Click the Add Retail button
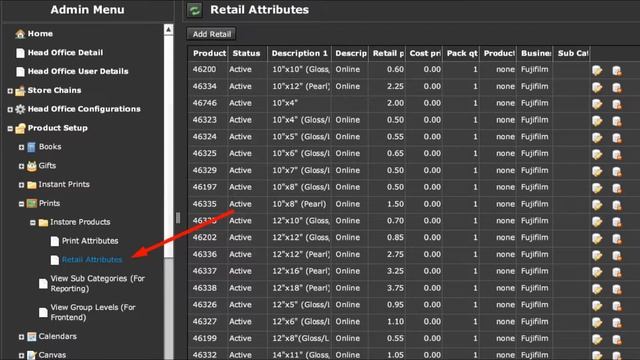Viewport: 640px width, 360px height. click(x=211, y=34)
